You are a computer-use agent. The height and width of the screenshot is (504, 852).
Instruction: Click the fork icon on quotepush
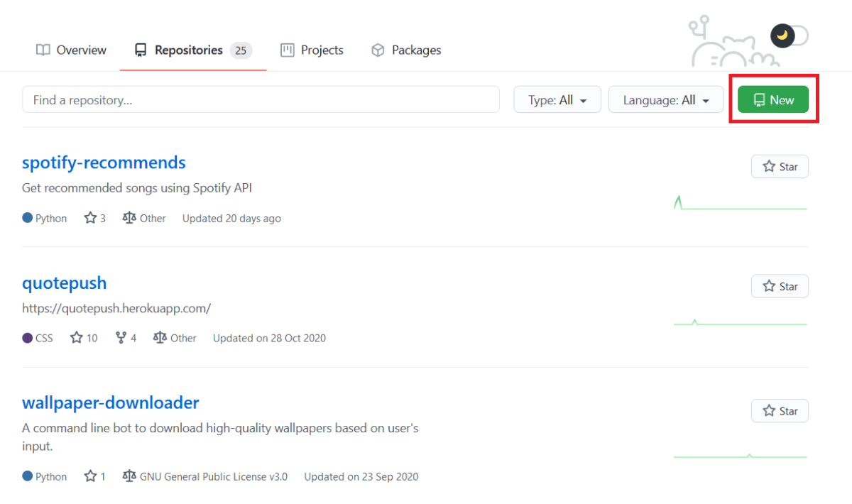coord(121,338)
